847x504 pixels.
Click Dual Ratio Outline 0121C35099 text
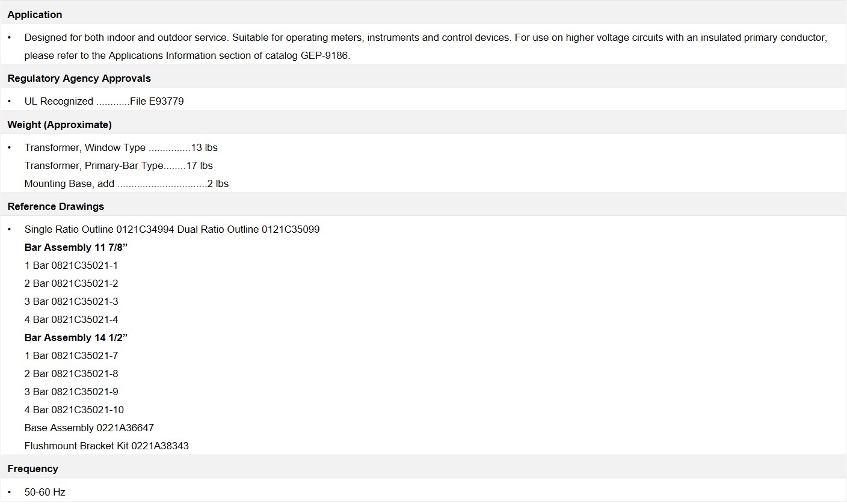(x=248, y=229)
